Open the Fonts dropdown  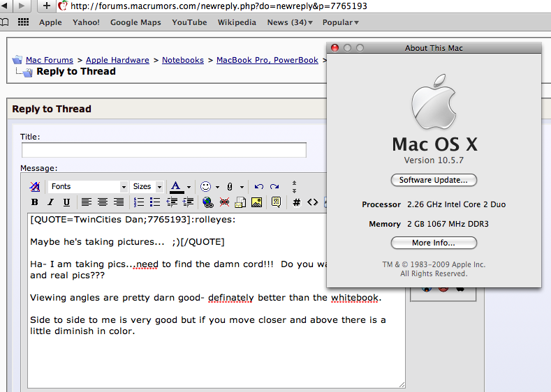pos(87,186)
